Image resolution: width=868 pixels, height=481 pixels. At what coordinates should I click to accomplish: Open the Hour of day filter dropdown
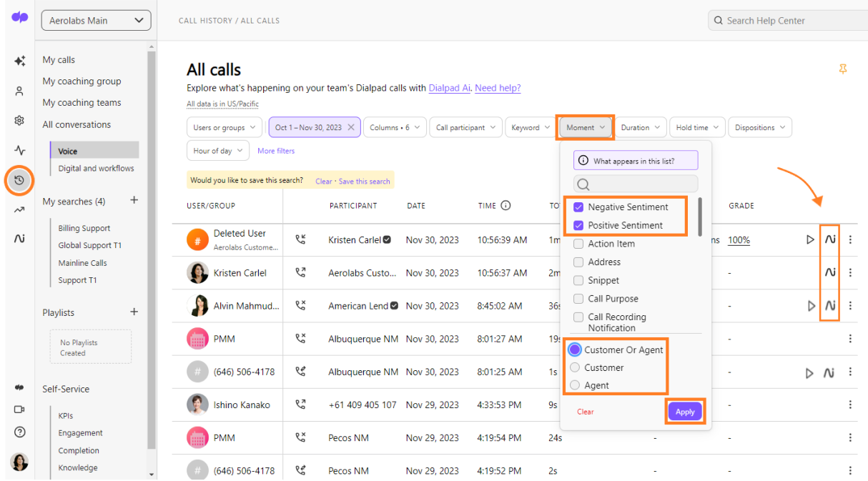pyautogui.click(x=218, y=151)
